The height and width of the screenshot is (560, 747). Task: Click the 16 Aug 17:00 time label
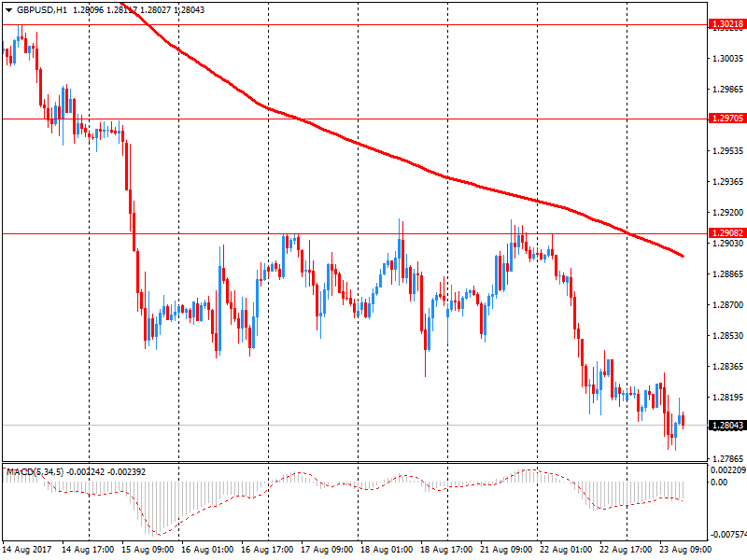point(267,550)
